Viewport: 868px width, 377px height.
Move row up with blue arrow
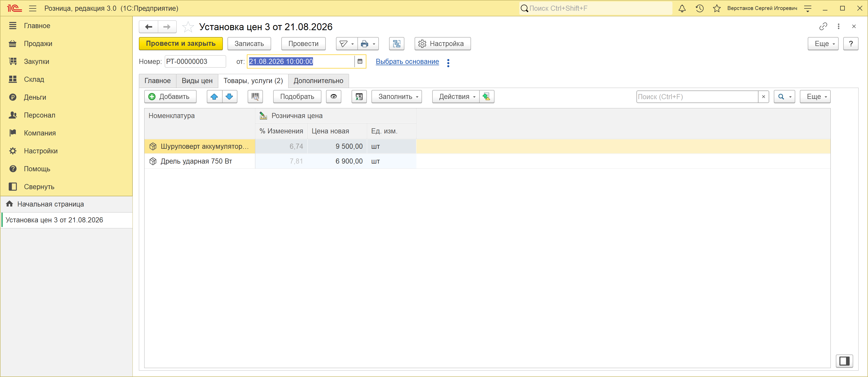tap(214, 97)
